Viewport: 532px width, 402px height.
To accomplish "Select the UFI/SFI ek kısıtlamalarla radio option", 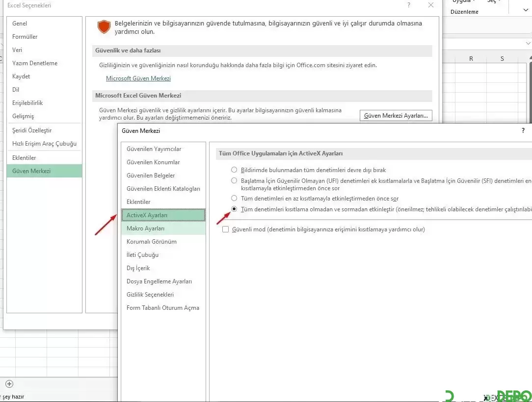I will click(x=234, y=180).
